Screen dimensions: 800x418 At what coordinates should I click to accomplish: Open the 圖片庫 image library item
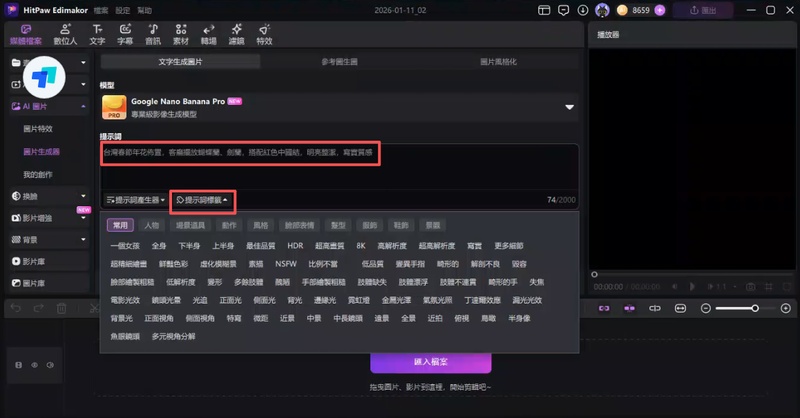click(x=48, y=283)
